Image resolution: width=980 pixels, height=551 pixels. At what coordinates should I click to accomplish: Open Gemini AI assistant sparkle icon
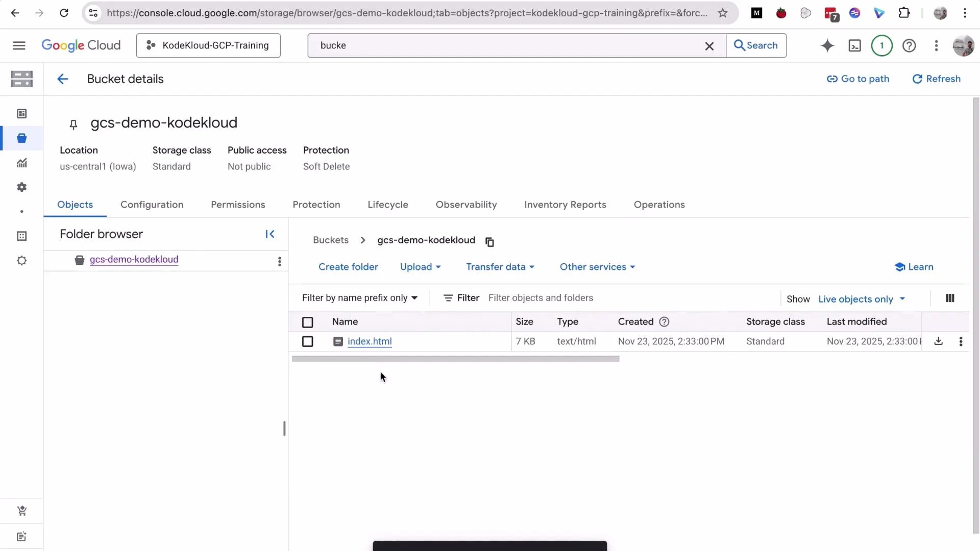[827, 46]
